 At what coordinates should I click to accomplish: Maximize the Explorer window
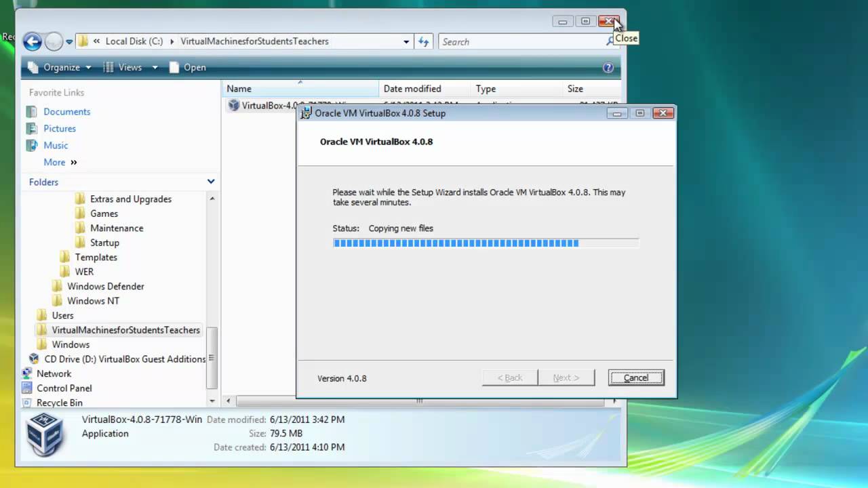coord(585,21)
